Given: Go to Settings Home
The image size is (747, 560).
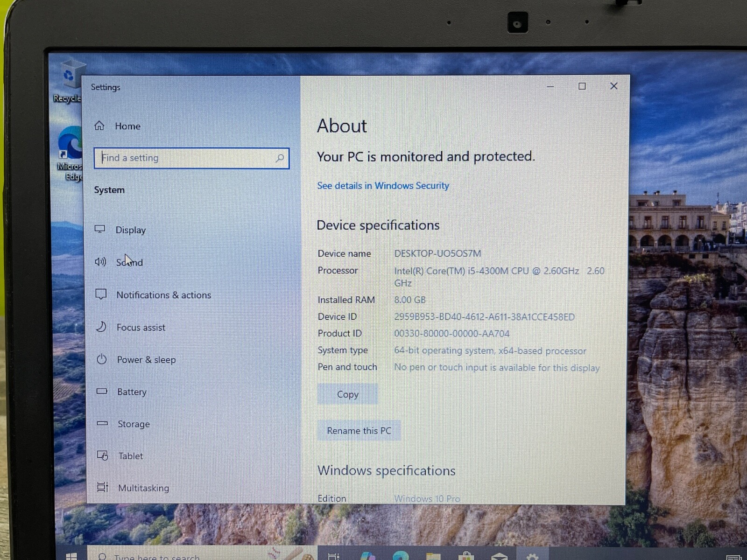Looking at the screenshot, I should (x=118, y=126).
